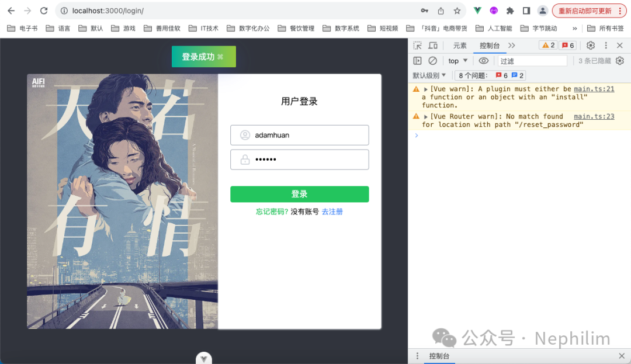Open 字节跳动 bookmark folder
Screen dimensions: 631x364
coord(539,28)
